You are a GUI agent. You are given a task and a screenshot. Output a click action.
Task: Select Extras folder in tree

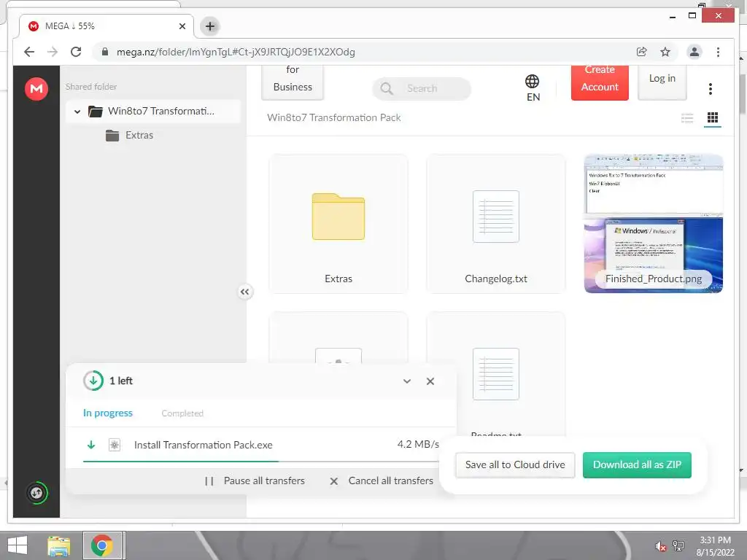[x=139, y=135]
